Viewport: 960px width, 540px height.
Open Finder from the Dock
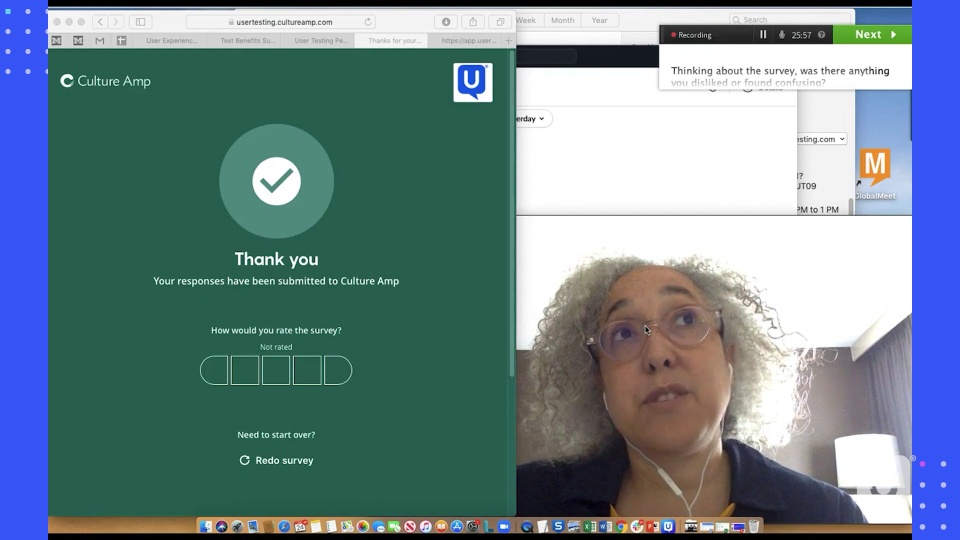tap(205, 527)
